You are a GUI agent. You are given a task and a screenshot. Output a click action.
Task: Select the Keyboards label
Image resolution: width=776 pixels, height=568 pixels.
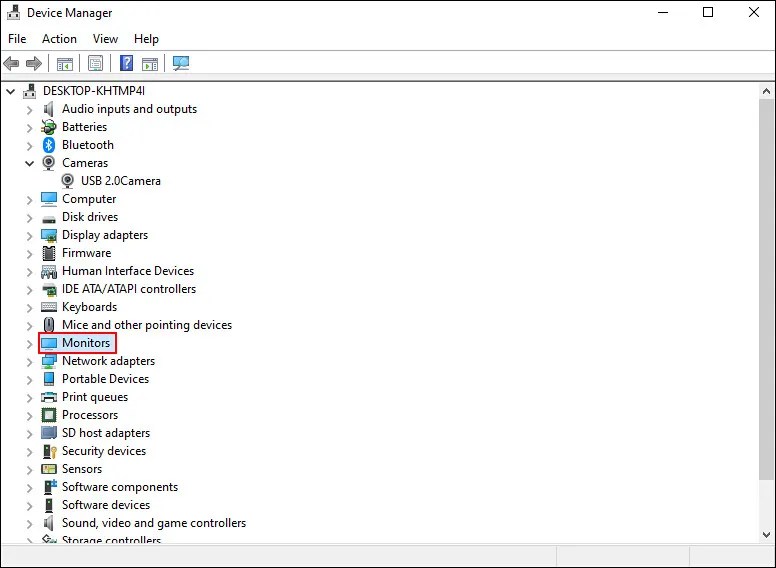(90, 307)
